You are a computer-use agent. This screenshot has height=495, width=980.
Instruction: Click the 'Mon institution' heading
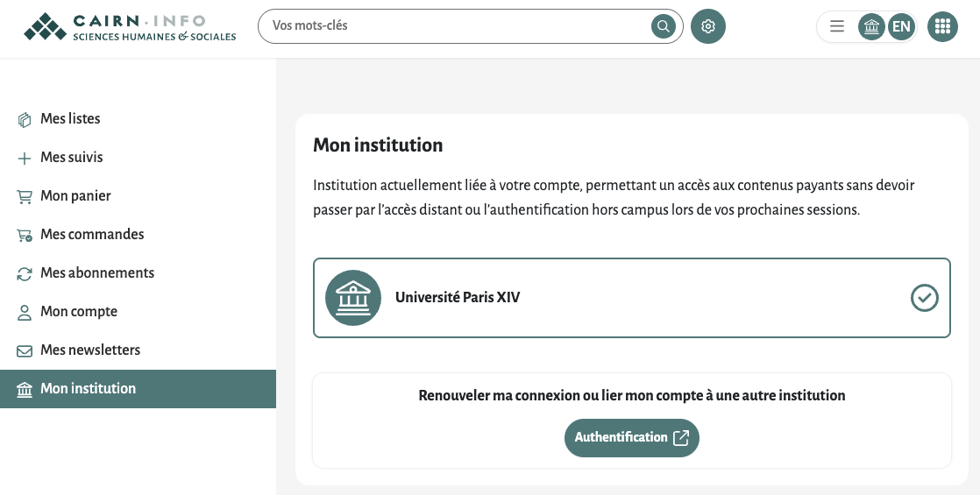tap(378, 145)
